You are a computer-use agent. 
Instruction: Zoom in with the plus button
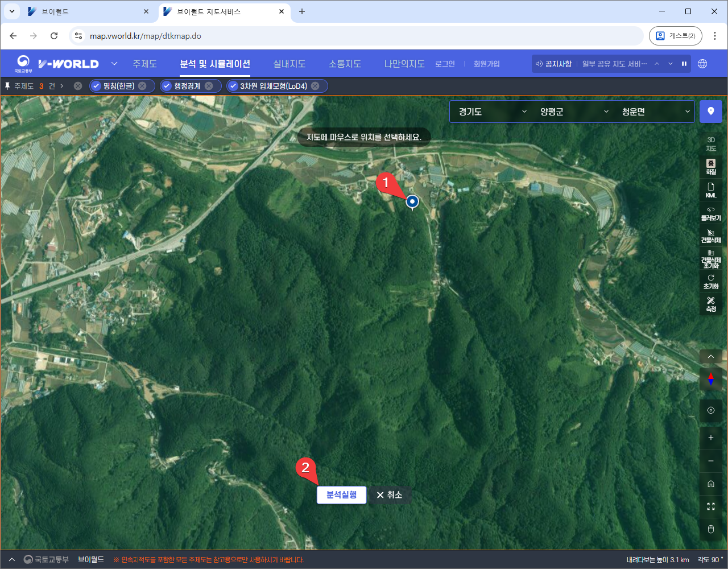coord(710,438)
